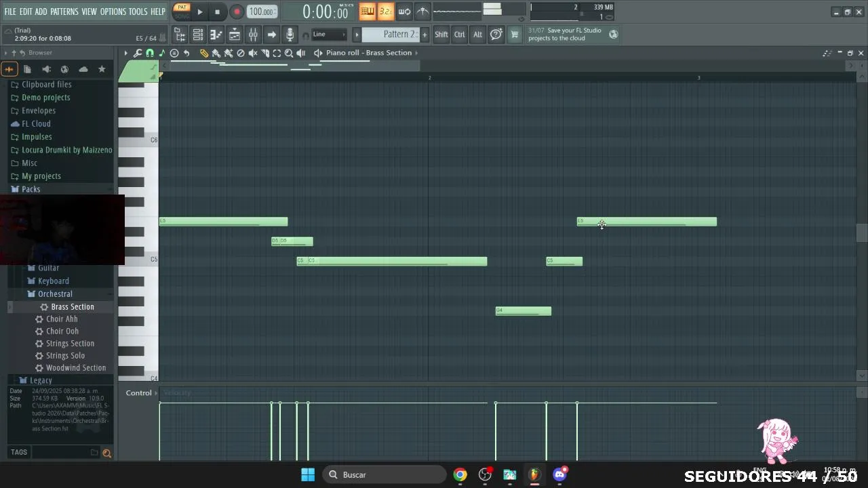This screenshot has height=488, width=868.
Task: Open the help speech-bubble icon
Action: (496, 35)
